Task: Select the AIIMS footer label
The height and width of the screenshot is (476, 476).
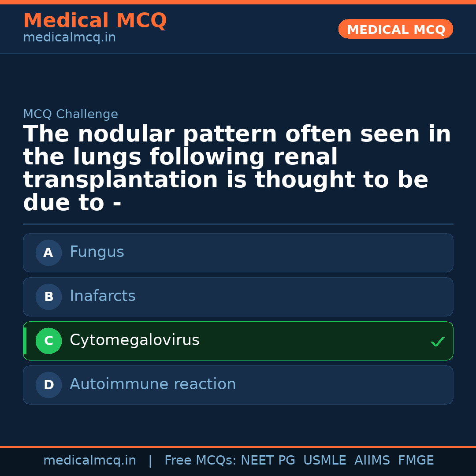Action: pos(372,461)
